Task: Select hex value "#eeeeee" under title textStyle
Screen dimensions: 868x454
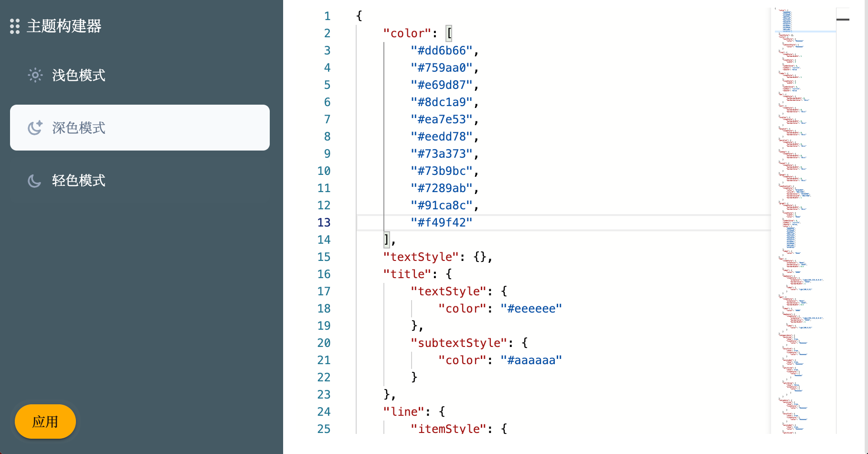Action: [531, 308]
